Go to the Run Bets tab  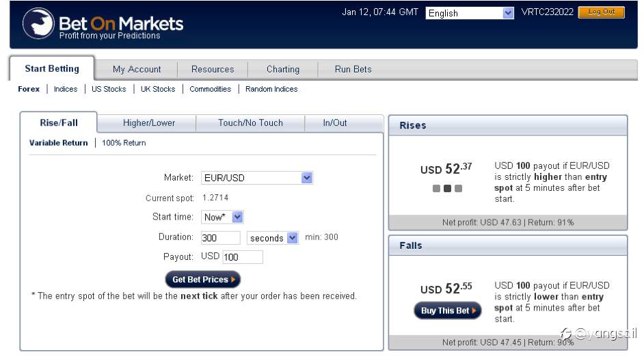353,70
